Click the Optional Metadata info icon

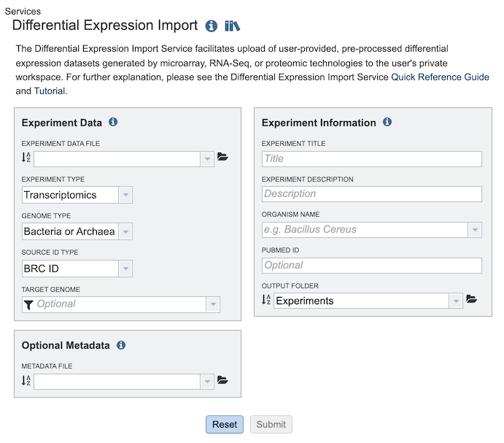tap(121, 345)
